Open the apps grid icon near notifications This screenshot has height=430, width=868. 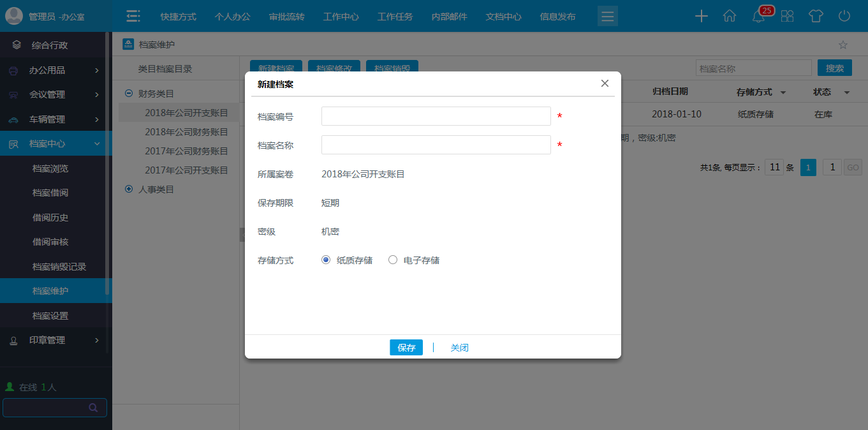787,16
